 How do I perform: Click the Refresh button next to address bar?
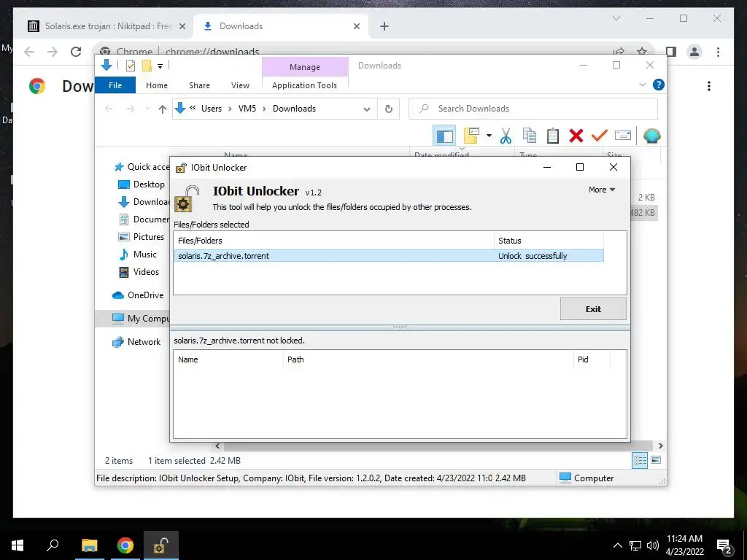(x=389, y=109)
